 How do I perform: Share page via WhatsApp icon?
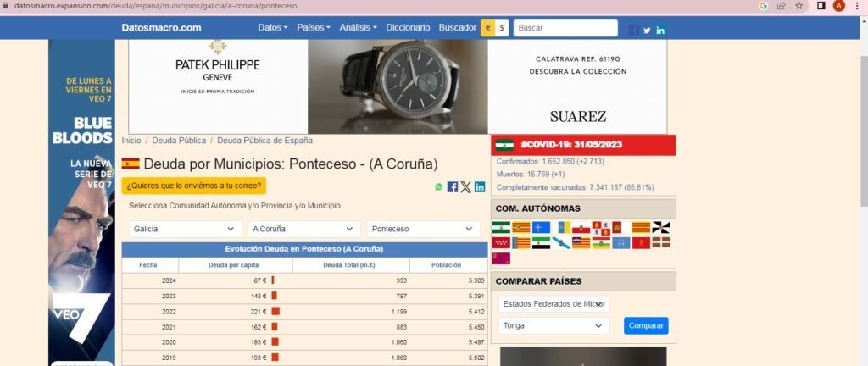pyautogui.click(x=439, y=187)
